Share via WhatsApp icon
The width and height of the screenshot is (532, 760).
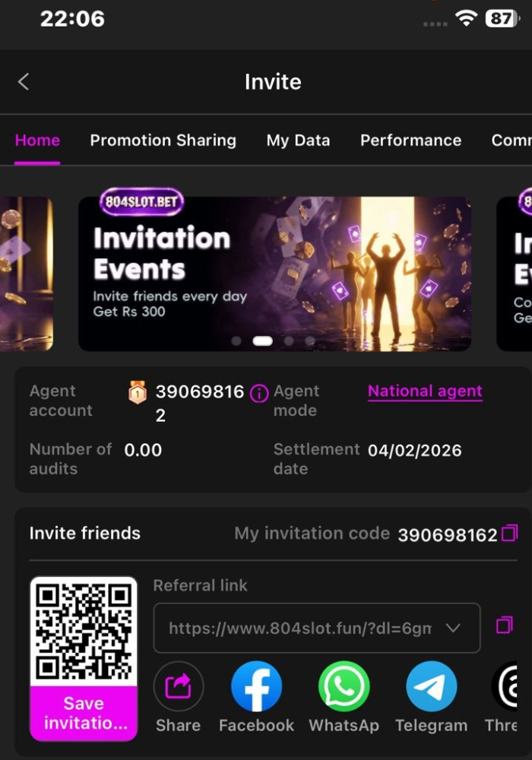344,686
